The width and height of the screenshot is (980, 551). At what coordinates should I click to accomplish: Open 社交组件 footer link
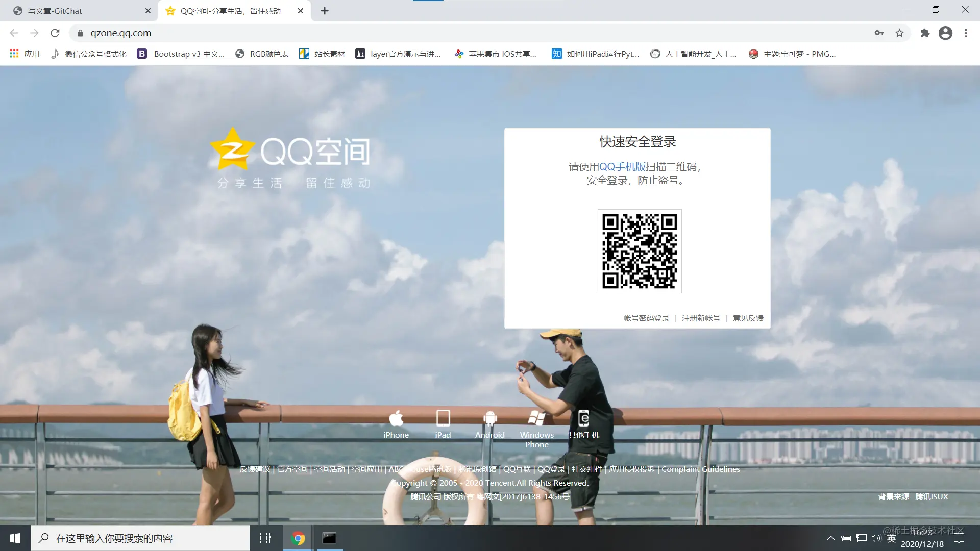click(x=587, y=469)
